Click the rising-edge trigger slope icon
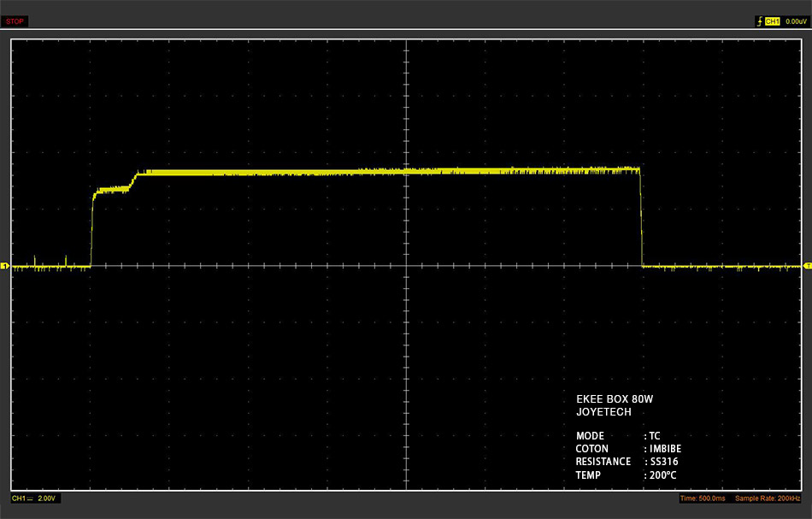This screenshot has height=519, width=812. coord(759,21)
